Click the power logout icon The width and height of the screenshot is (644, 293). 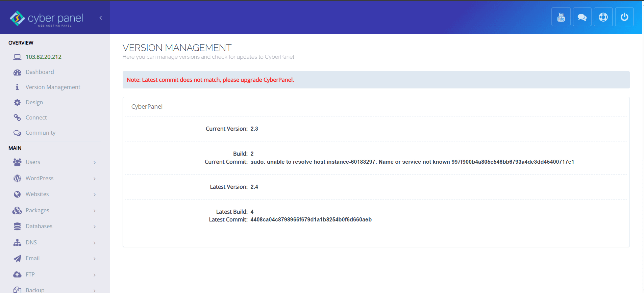tap(624, 17)
